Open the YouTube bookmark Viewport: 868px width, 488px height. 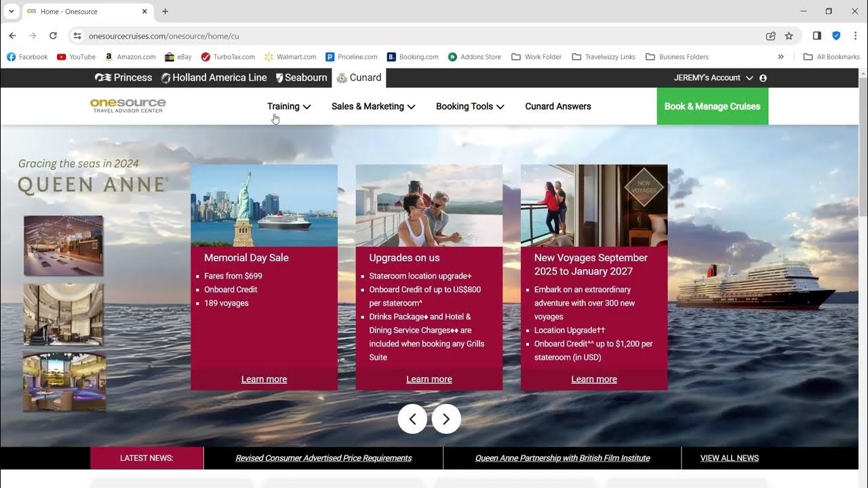coord(76,57)
